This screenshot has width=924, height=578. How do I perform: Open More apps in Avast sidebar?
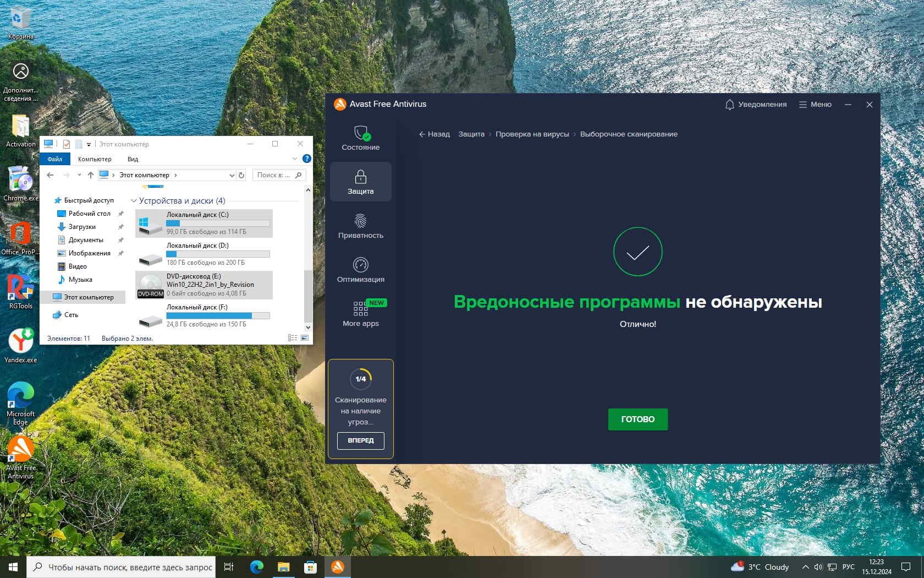[x=360, y=314]
